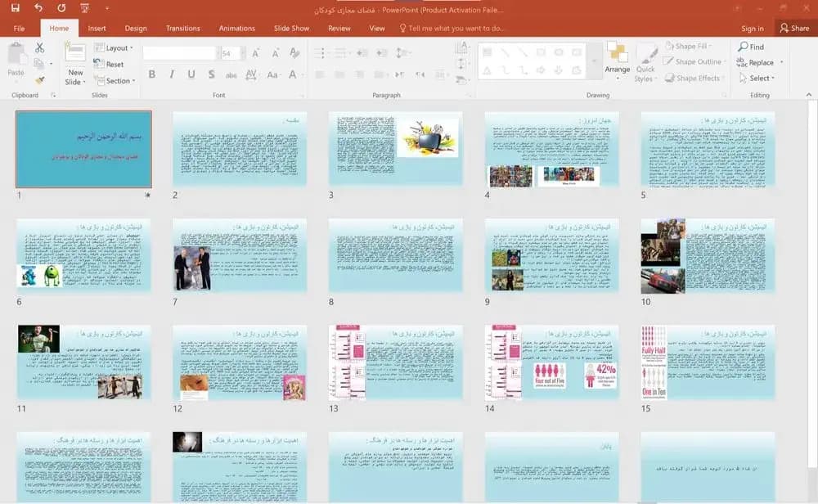Toggle strikethrough formatting
The height and width of the screenshot is (504, 818).
coord(231,74)
